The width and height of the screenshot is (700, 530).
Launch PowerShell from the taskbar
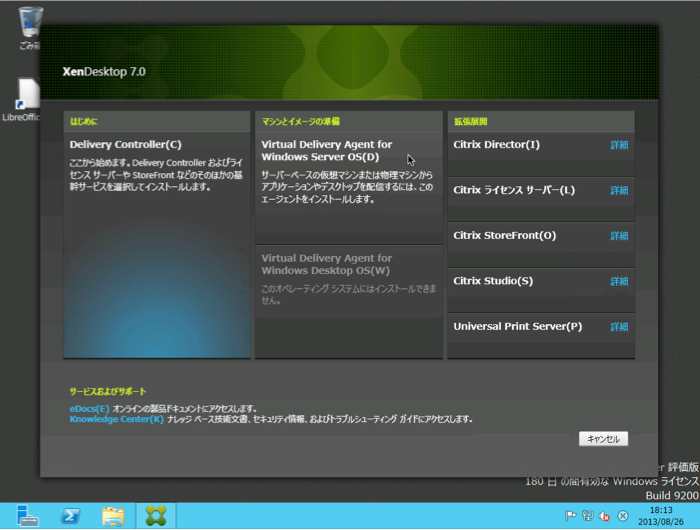71,516
